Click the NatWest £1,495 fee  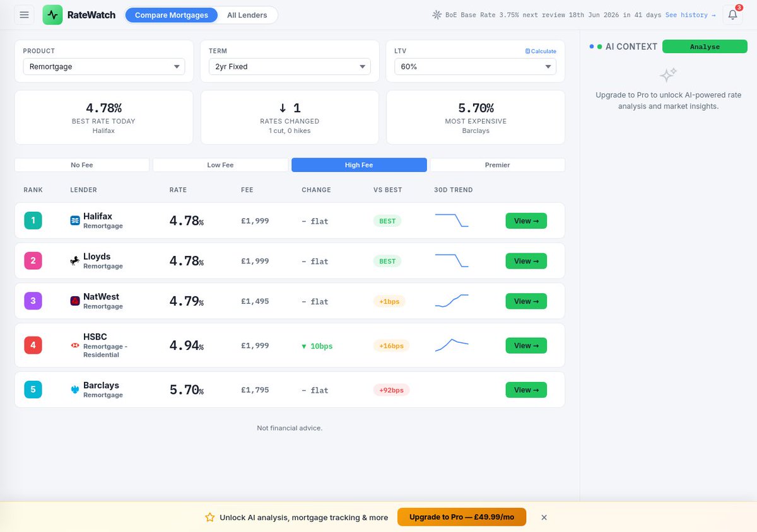tap(255, 301)
